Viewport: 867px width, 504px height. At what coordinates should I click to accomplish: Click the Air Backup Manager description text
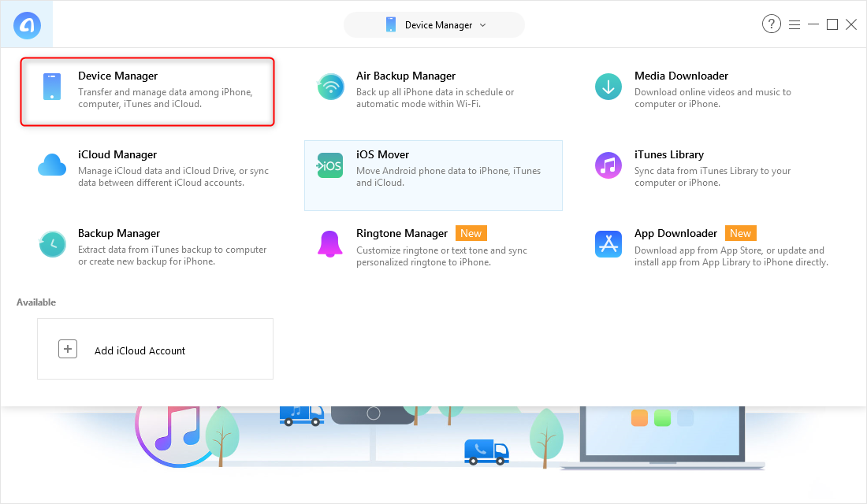tap(435, 98)
